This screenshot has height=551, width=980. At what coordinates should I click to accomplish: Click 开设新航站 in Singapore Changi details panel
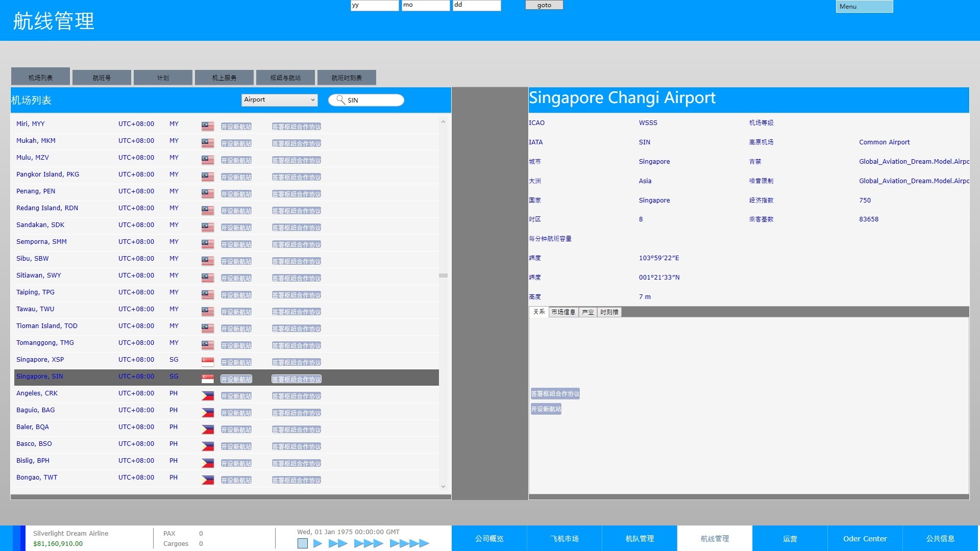tap(546, 409)
